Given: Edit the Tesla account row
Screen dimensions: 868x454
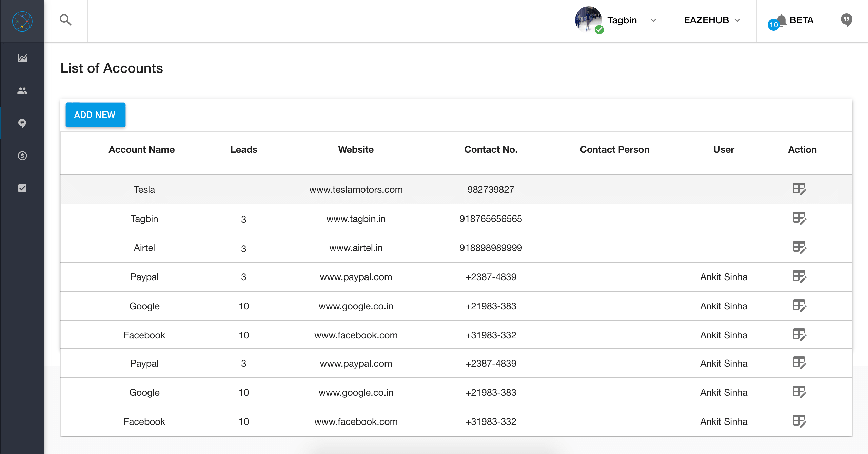Looking at the screenshot, I should 800,189.
